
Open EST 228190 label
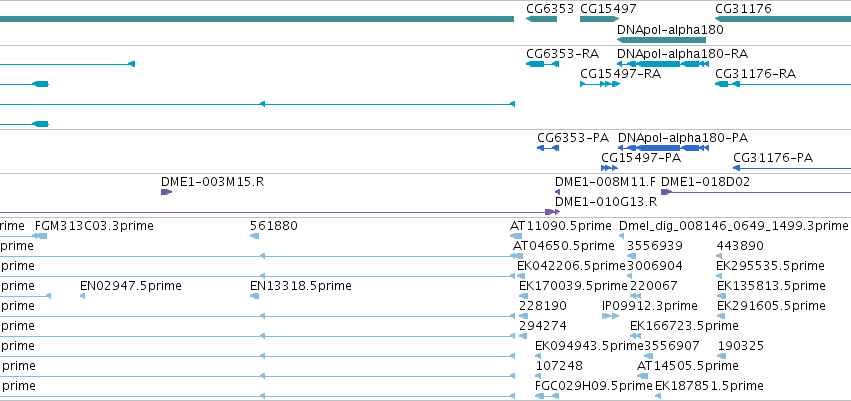(x=543, y=305)
